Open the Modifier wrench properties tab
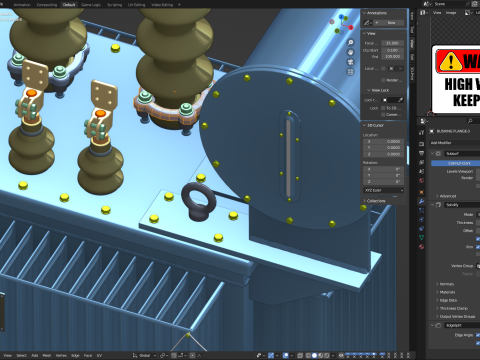480x360 pixels. pyautogui.click(x=421, y=201)
